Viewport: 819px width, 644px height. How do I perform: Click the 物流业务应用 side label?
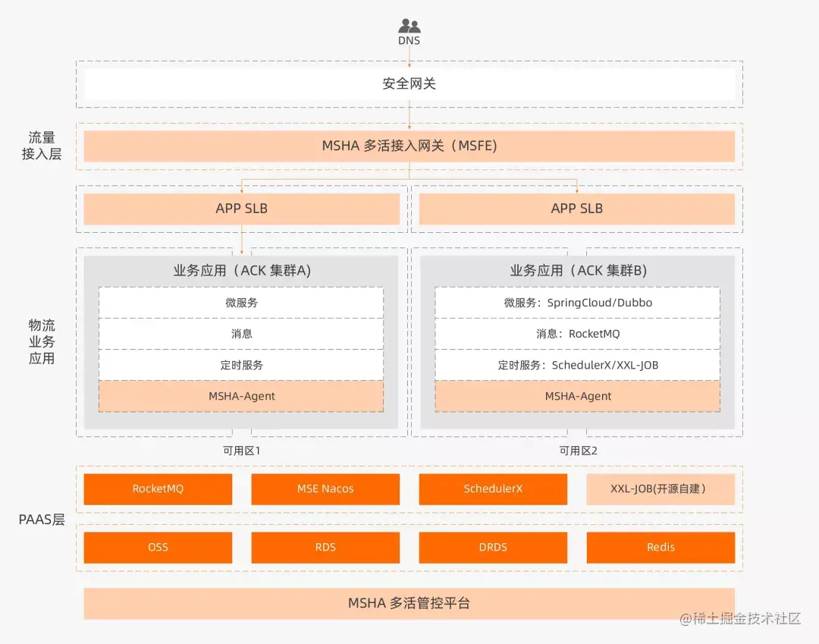pyautogui.click(x=42, y=341)
